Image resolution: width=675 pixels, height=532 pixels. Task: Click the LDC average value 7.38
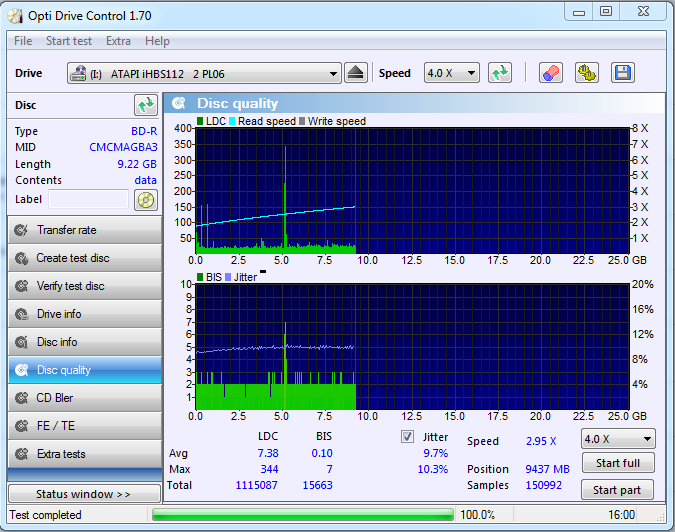point(268,453)
